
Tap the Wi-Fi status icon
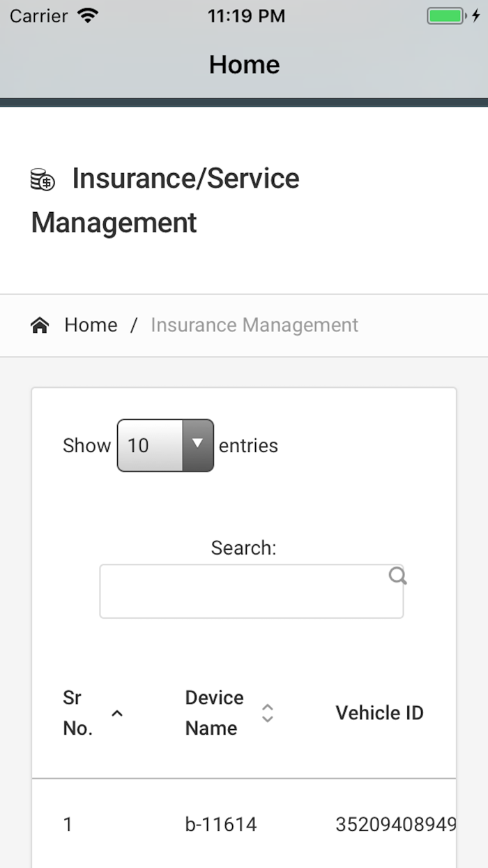pyautogui.click(x=88, y=16)
